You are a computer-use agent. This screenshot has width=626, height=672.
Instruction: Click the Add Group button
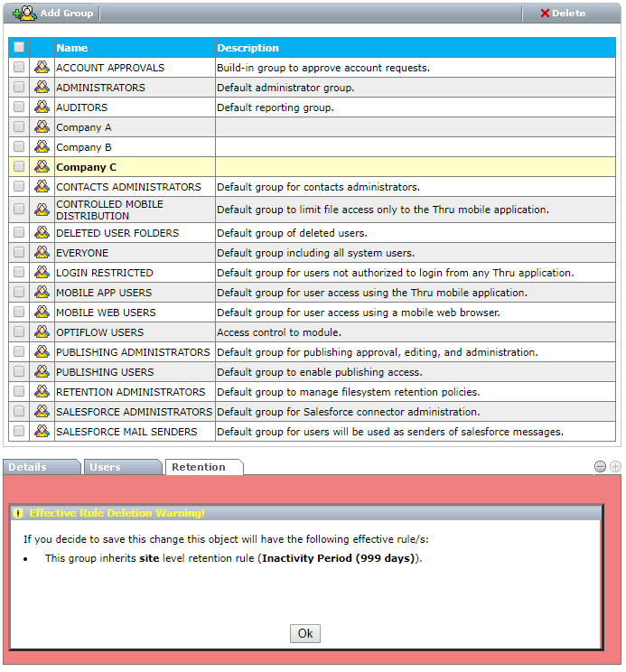pos(53,14)
